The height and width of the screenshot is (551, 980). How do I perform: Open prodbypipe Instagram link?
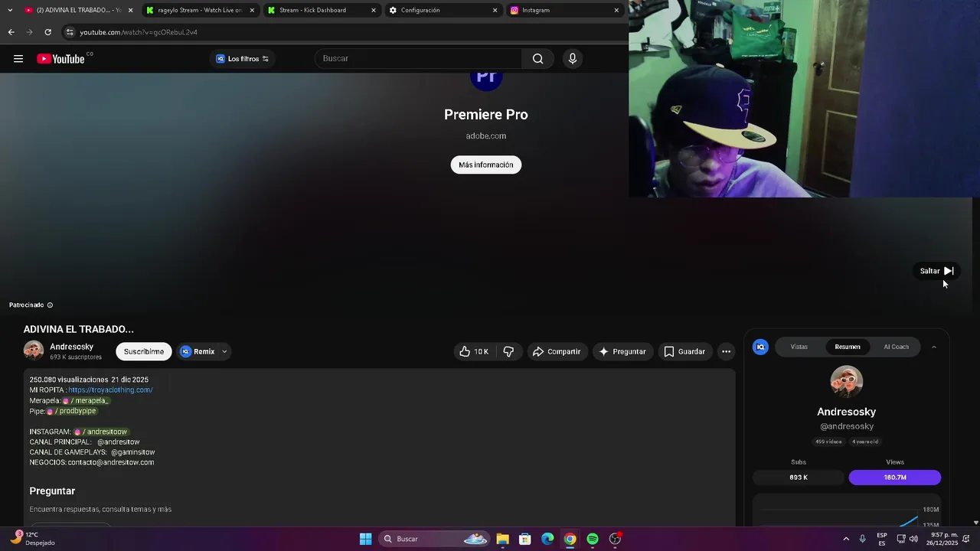tap(71, 412)
